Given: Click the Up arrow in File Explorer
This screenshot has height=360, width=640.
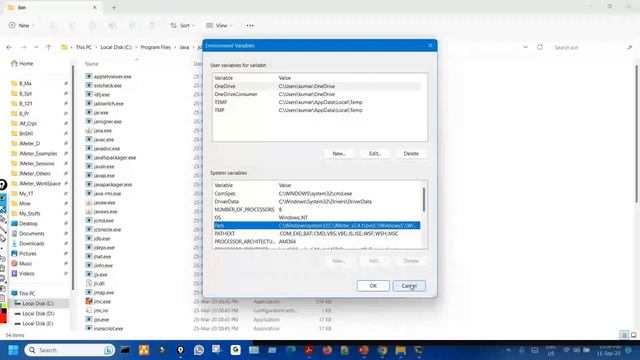Looking at the screenshot, I should click(x=48, y=47).
